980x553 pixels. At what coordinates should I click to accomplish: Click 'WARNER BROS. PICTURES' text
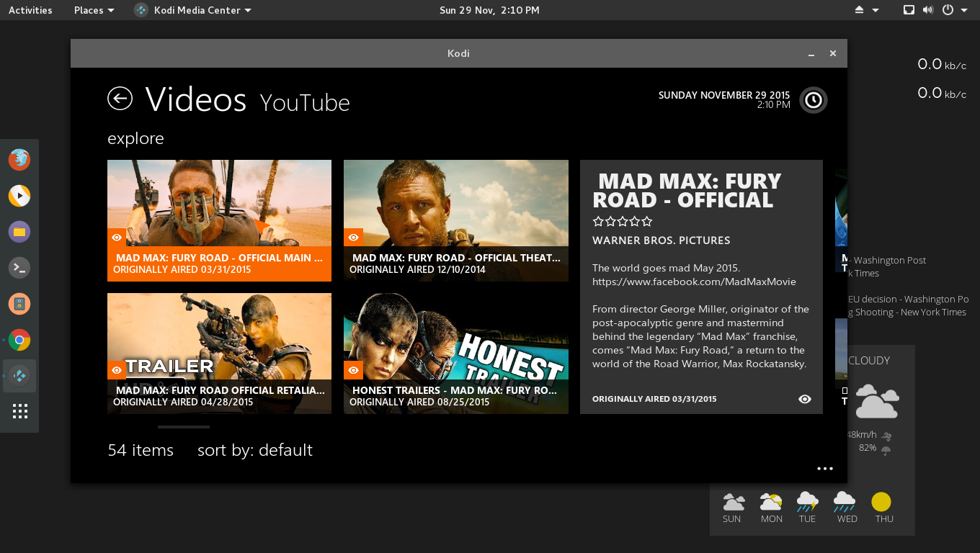[661, 240]
